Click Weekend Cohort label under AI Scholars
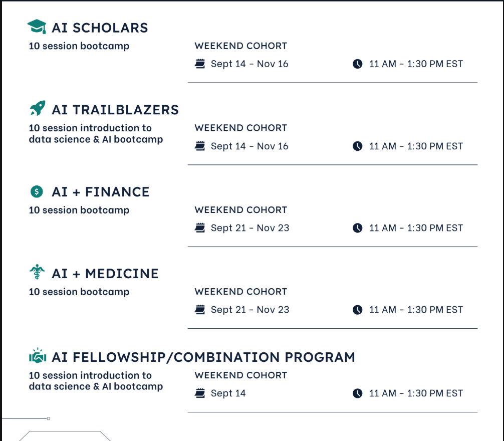 (x=241, y=46)
